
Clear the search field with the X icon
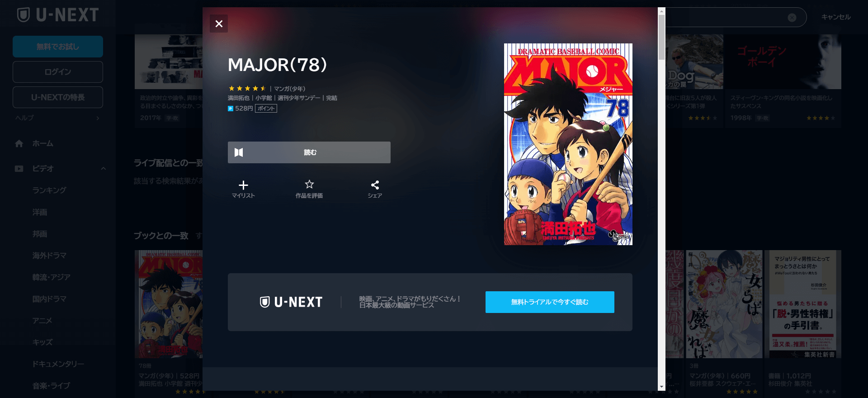click(792, 18)
